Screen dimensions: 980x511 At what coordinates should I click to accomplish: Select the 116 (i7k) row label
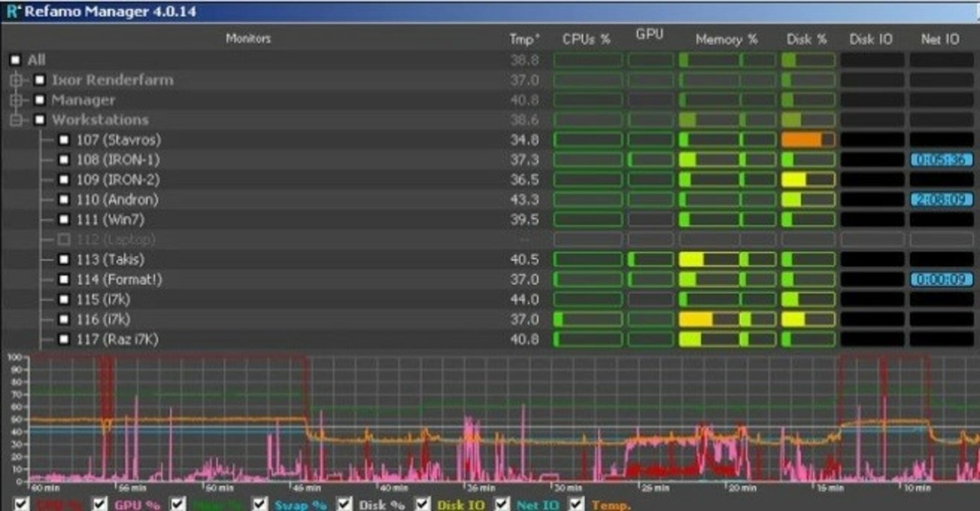[x=103, y=319]
